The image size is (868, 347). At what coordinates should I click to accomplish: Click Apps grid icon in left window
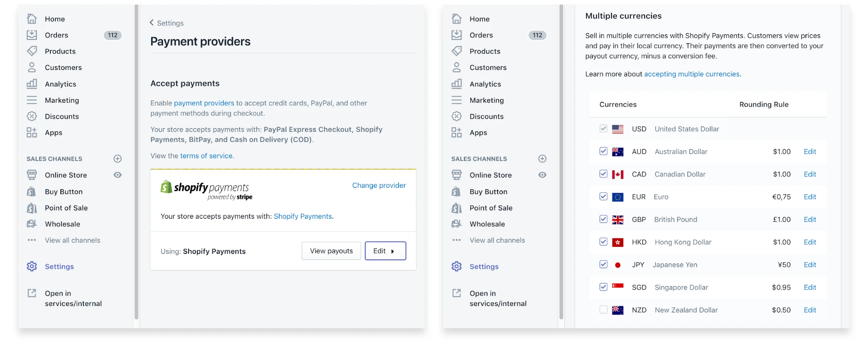(32, 133)
